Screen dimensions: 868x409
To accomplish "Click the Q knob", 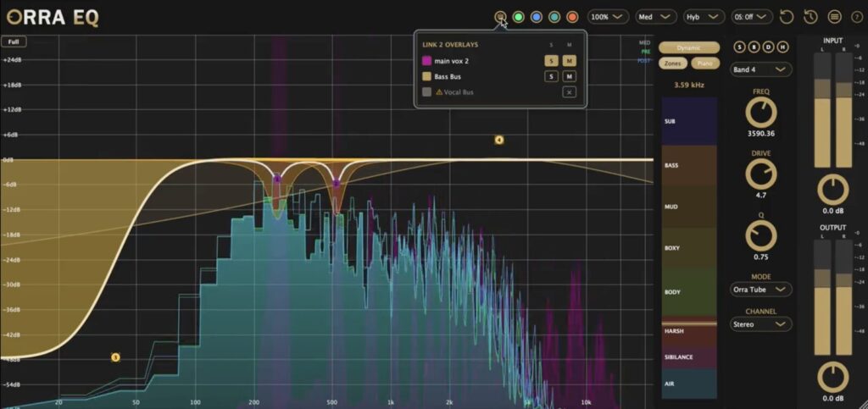I will [x=761, y=235].
